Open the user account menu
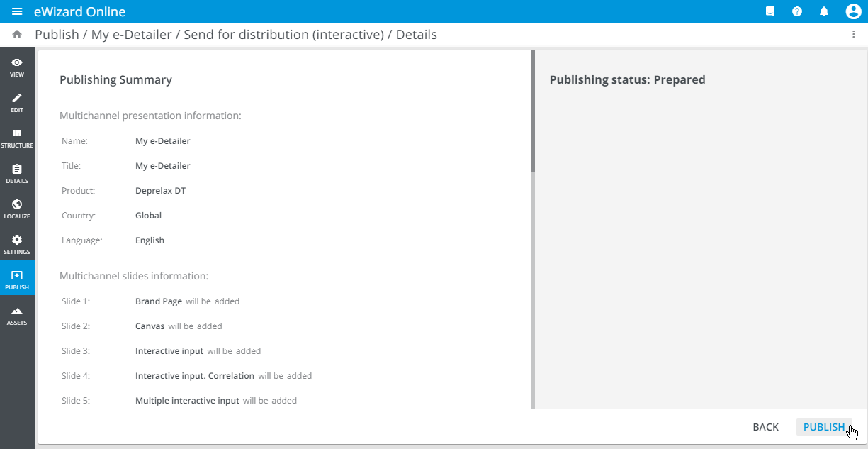 (853, 12)
